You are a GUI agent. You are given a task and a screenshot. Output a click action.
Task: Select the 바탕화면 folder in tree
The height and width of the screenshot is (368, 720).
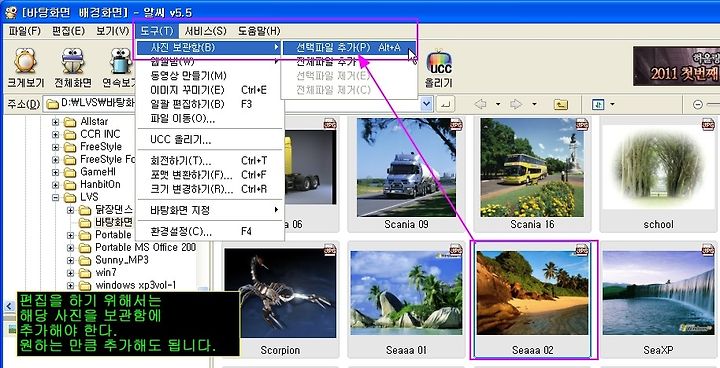[x=113, y=222]
